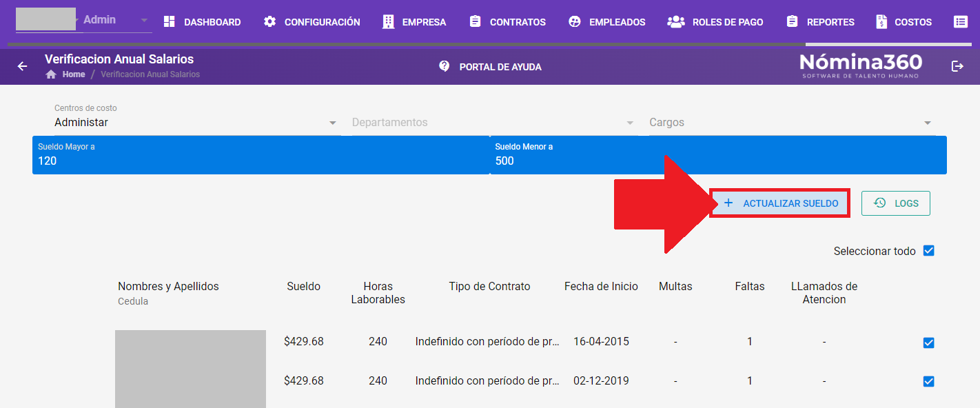Viewport: 980px width, 408px height.
Task: Click the Horas Laborables column header
Action: (x=378, y=293)
